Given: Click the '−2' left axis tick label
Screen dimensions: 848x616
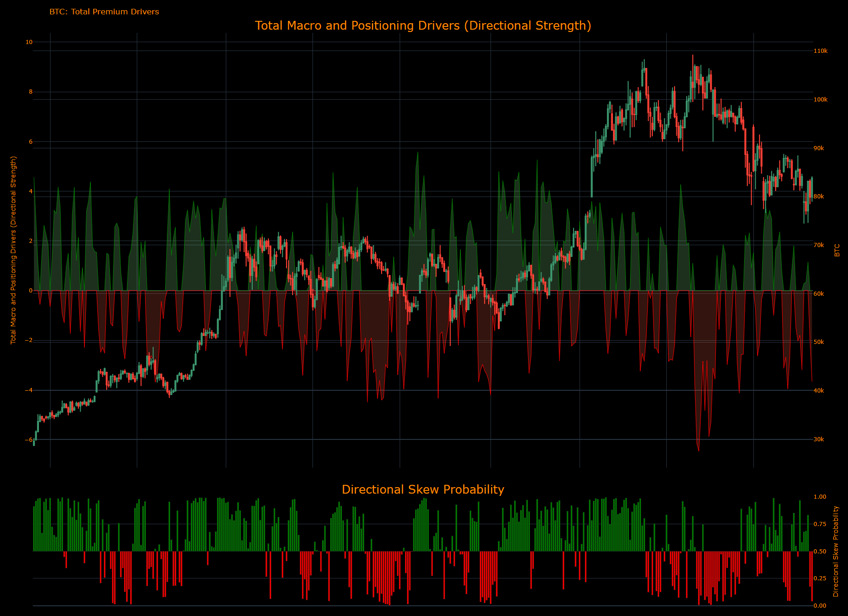Looking at the screenshot, I should click(29, 341).
